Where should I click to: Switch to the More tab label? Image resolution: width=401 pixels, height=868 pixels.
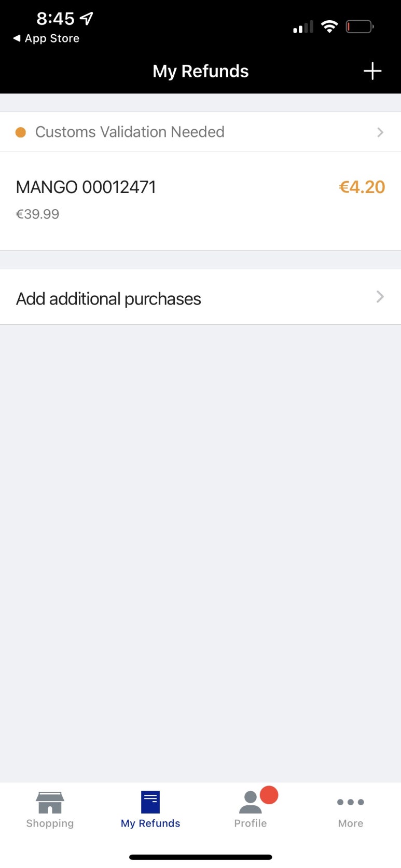tap(351, 823)
